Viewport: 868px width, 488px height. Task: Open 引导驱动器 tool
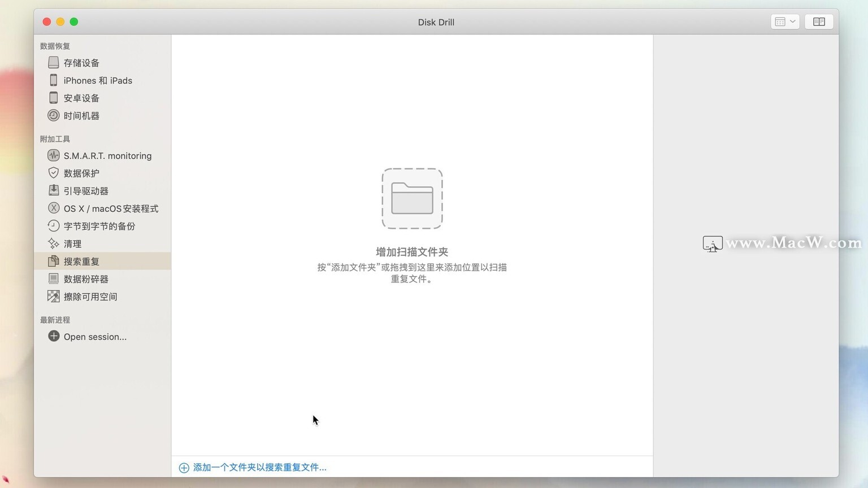coord(102,190)
